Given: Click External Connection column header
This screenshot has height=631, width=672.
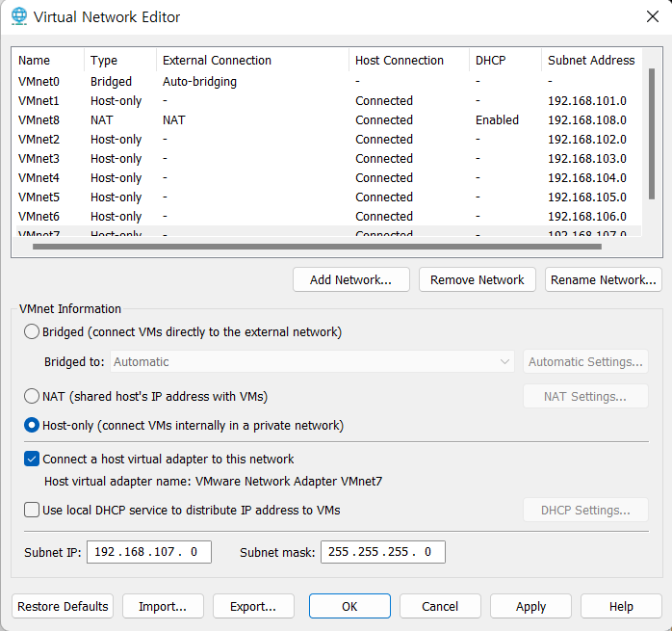Looking at the screenshot, I should [253, 60].
